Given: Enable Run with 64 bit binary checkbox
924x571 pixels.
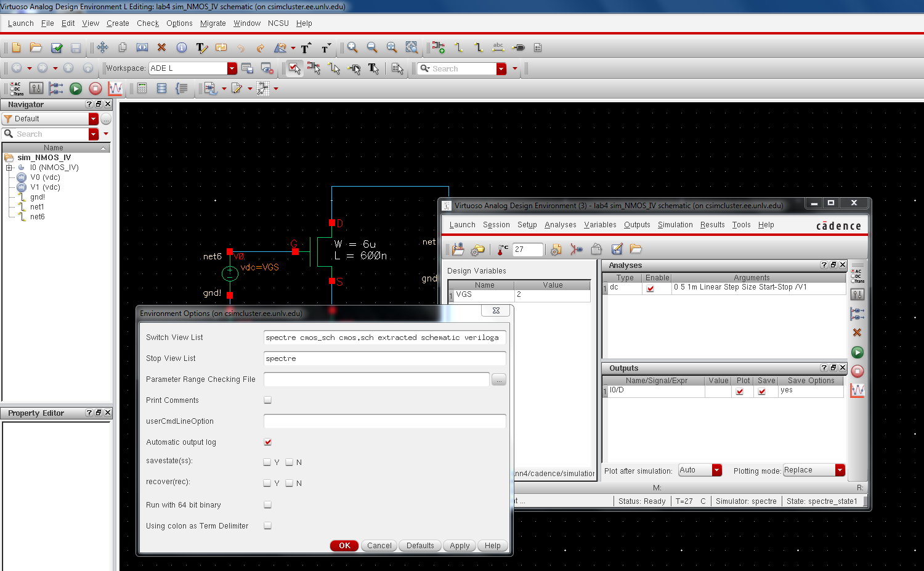Looking at the screenshot, I should click(267, 504).
